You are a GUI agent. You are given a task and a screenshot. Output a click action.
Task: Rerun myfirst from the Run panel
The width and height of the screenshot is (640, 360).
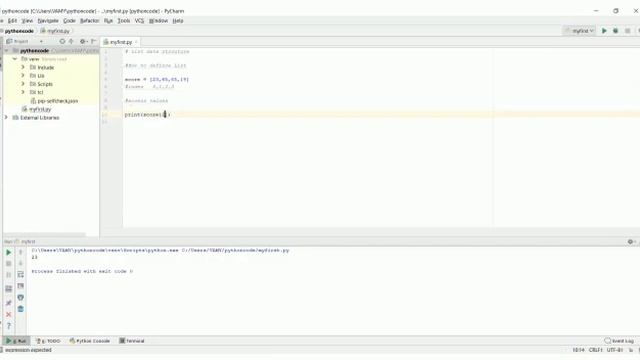click(9, 252)
